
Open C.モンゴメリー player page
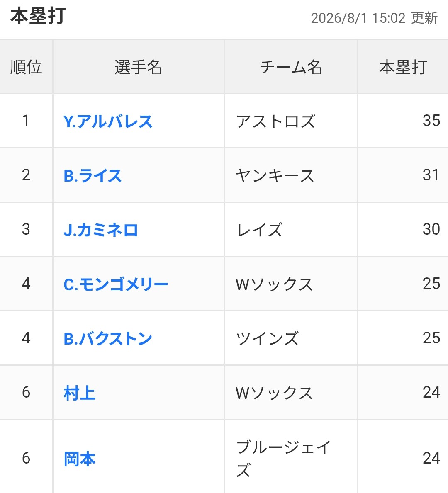tap(116, 284)
